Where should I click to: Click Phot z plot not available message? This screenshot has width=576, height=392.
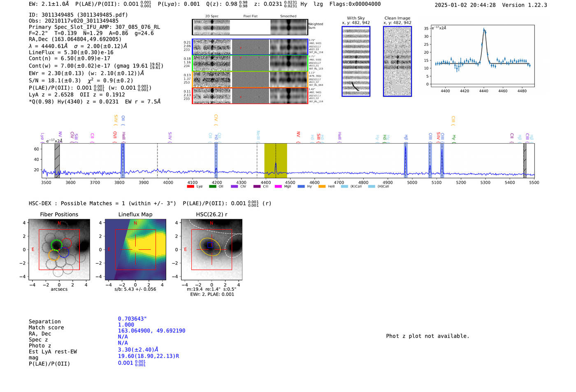(427, 336)
